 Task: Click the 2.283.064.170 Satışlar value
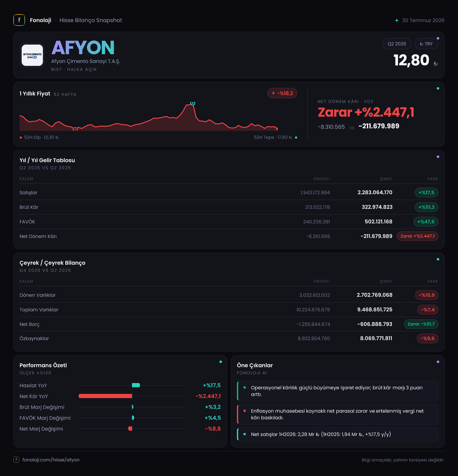[x=375, y=192]
